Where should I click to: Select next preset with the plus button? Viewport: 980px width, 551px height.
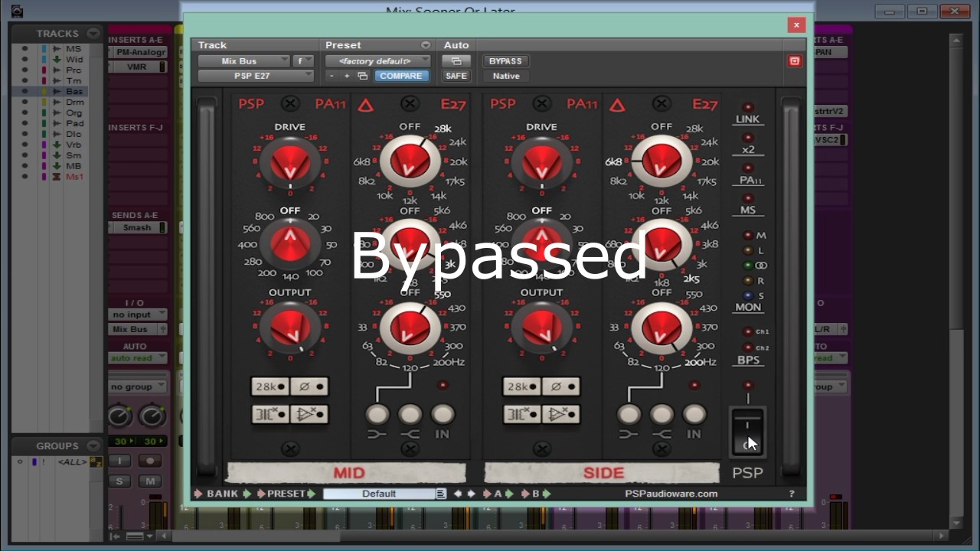(347, 76)
